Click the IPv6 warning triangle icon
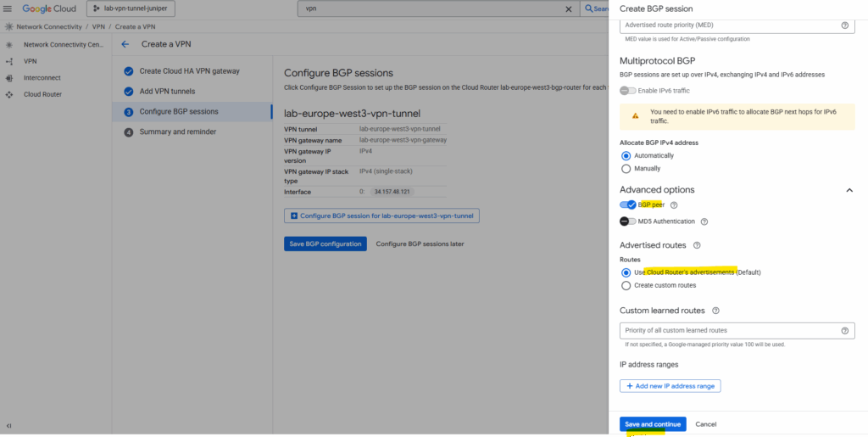Screen dimensions: 868x437 [636, 116]
